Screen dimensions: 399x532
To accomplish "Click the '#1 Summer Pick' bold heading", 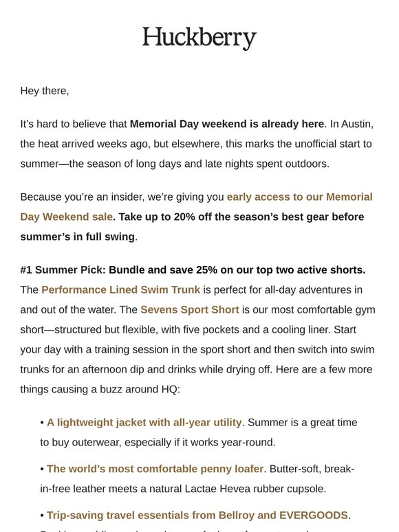I will pyautogui.click(x=193, y=269).
